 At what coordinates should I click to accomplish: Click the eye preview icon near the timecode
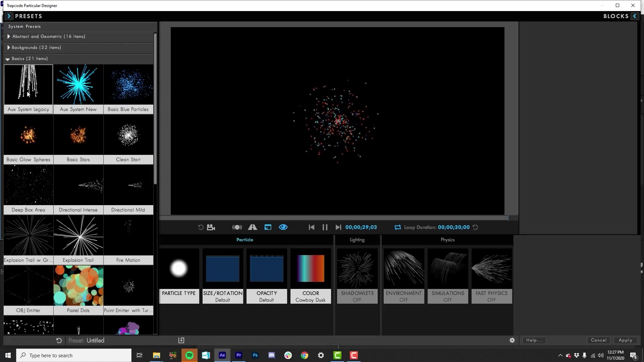[283, 227]
